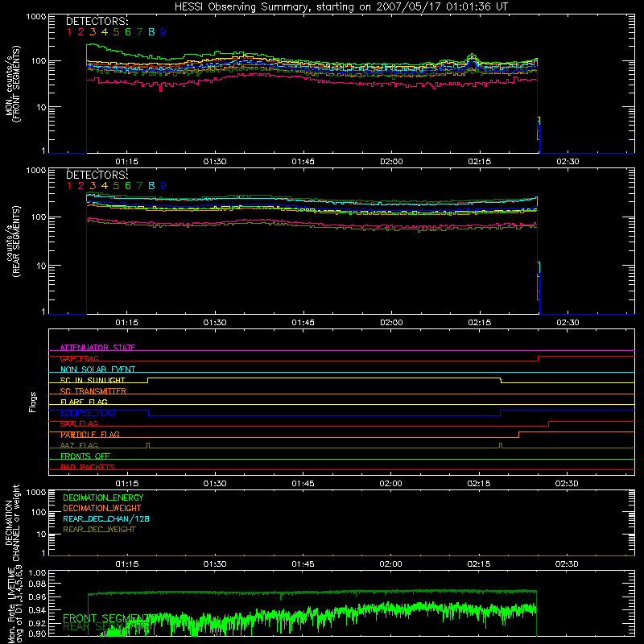Click the 10 tick on rear segments y-axis
Screen dimensions: 644x644
tap(41, 266)
